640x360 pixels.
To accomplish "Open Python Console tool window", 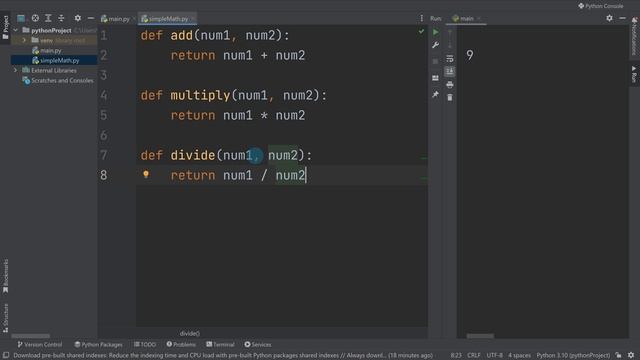I will [x=600, y=6].
